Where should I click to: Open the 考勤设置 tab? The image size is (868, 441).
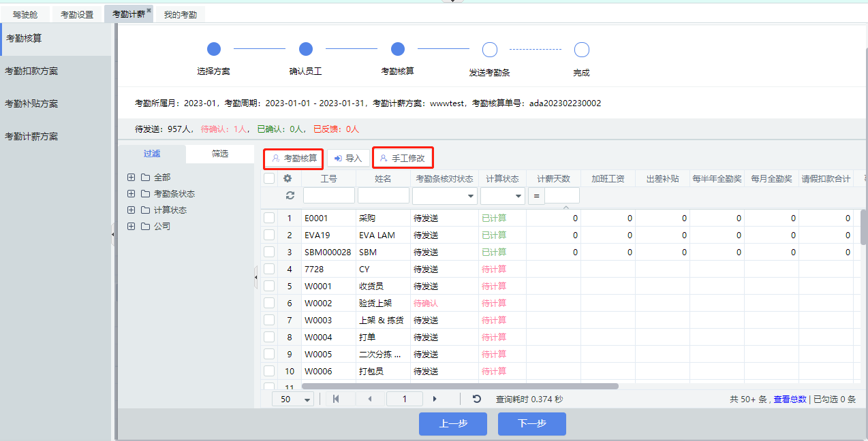pyautogui.click(x=77, y=14)
